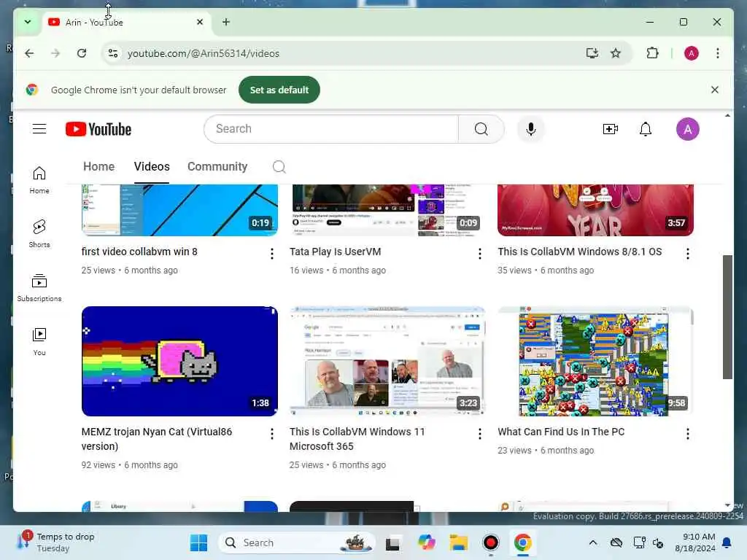Play the 0:09 Tata Play thumbnail
The image size is (747, 560).
(387, 210)
